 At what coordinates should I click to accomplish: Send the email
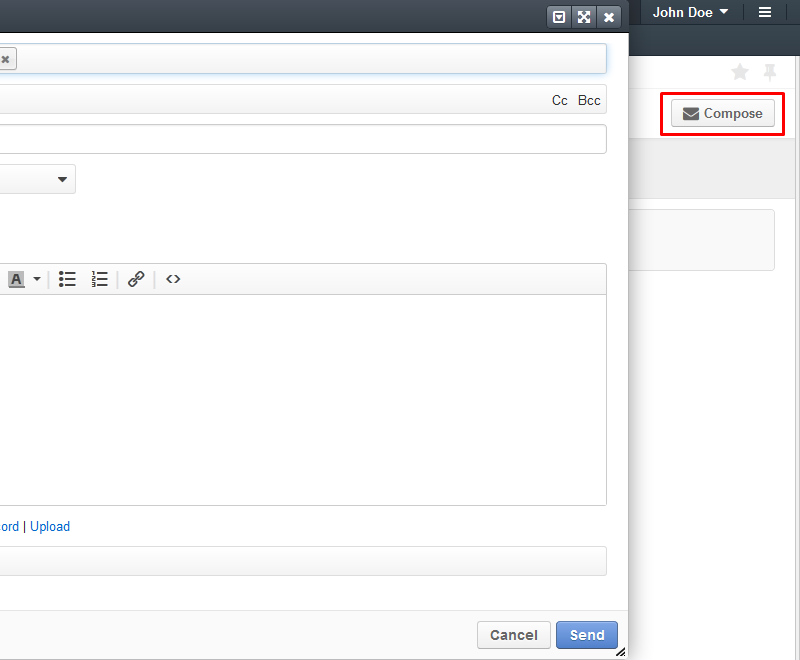coord(587,635)
